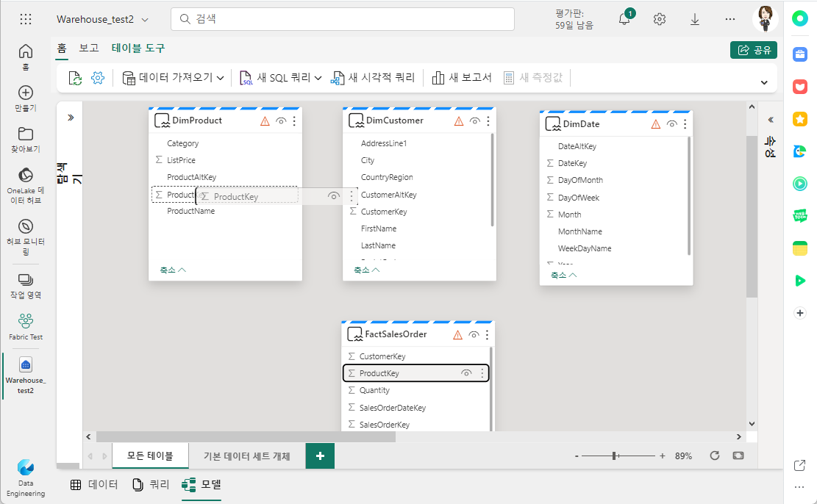Viewport: 817px width, 504px height.
Task: Open 찾아보기 browse in sidebar
Action: [x=26, y=140]
